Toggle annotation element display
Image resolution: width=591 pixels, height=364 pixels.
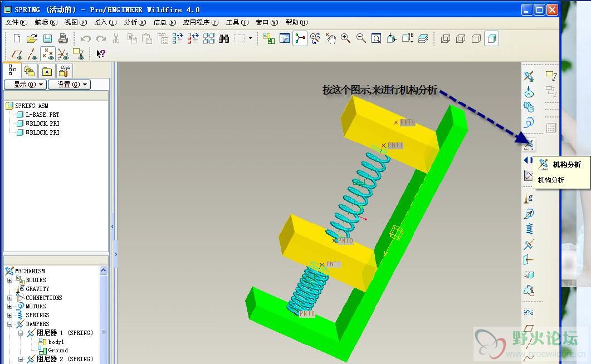(x=79, y=54)
